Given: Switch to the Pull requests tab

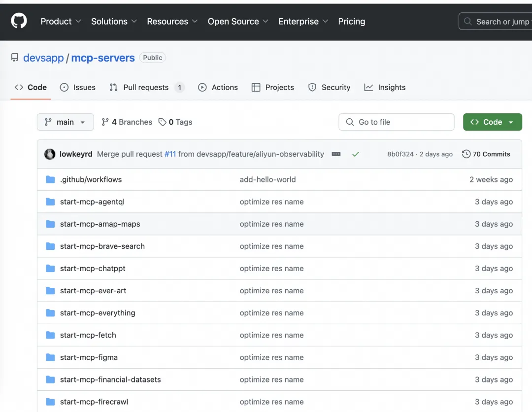Looking at the screenshot, I should [x=146, y=87].
